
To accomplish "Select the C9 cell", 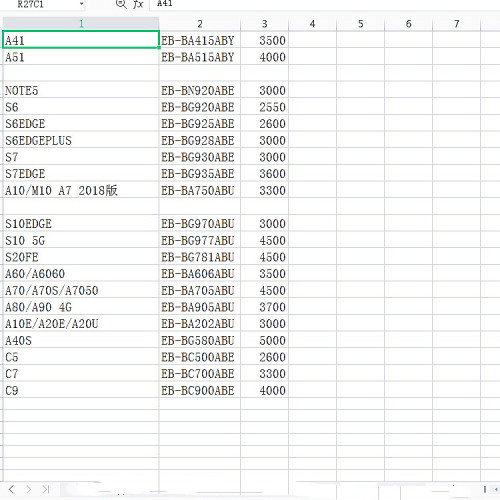I will 81,390.
